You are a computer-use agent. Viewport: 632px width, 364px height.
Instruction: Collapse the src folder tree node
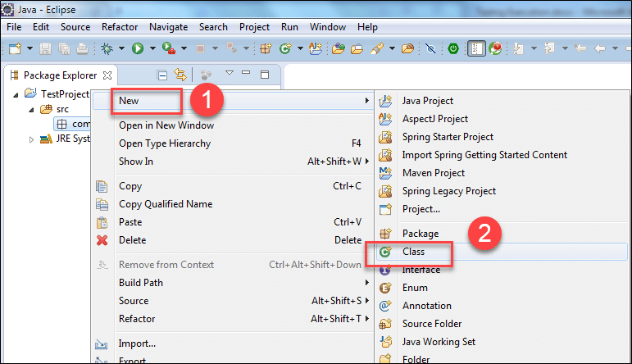click(x=32, y=109)
